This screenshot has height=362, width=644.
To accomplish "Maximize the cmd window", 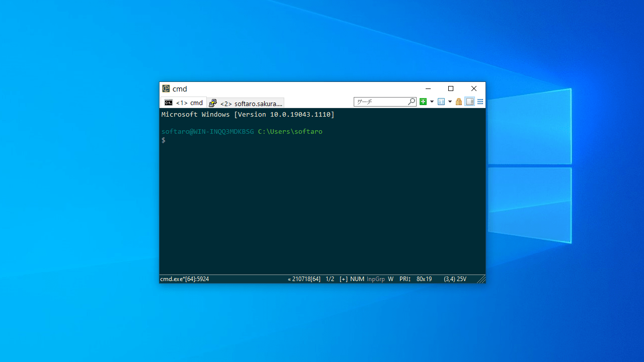I will [x=451, y=88].
